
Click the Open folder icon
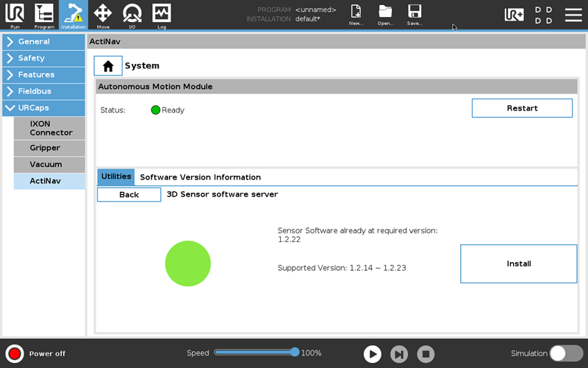pyautogui.click(x=385, y=15)
